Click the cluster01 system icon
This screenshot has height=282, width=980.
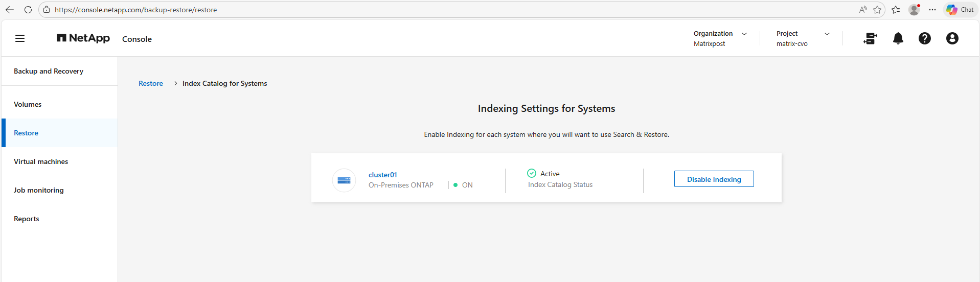pyautogui.click(x=344, y=180)
